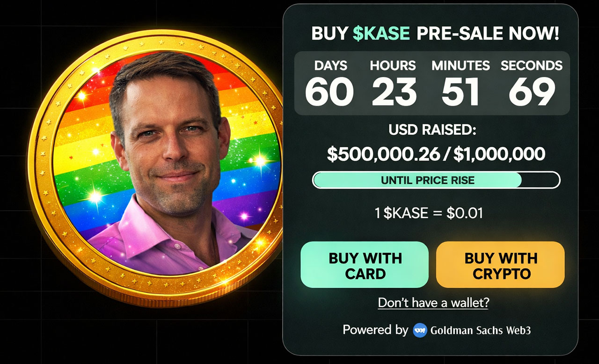Viewport: 599px width, 364px height.
Task: Click the blue Goldman Sachs Web3 logo icon
Action: [x=420, y=330]
